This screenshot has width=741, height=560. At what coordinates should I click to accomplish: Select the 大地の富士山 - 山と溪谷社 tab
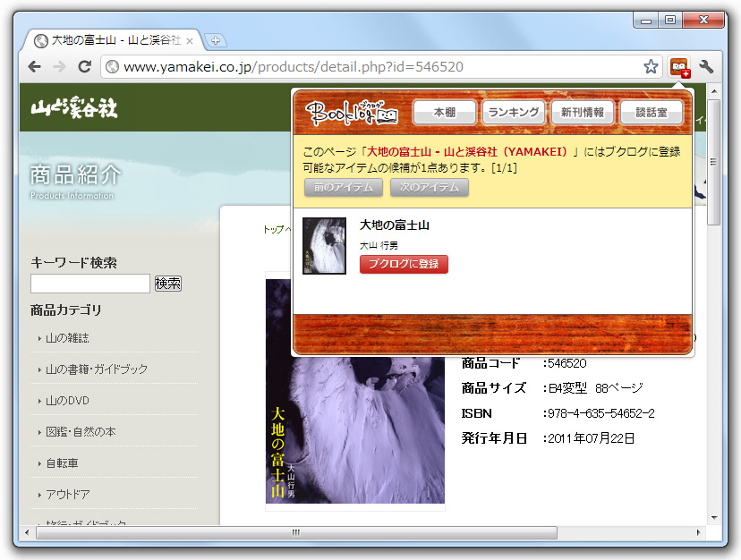[x=114, y=40]
